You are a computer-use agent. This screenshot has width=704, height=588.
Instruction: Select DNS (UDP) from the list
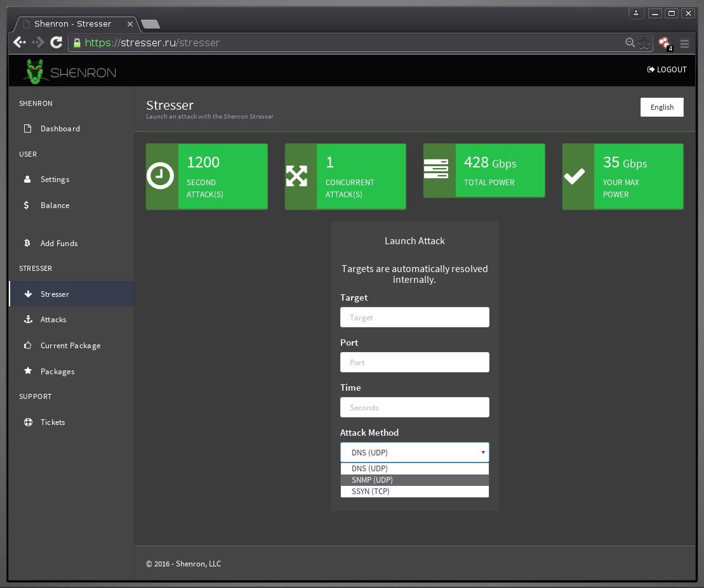pyautogui.click(x=415, y=469)
